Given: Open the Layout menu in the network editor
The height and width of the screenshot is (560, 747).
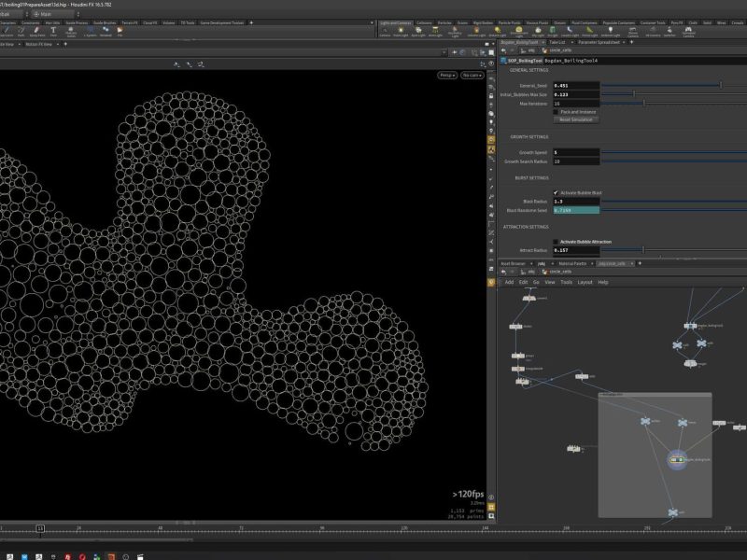Looking at the screenshot, I should pos(584,281).
